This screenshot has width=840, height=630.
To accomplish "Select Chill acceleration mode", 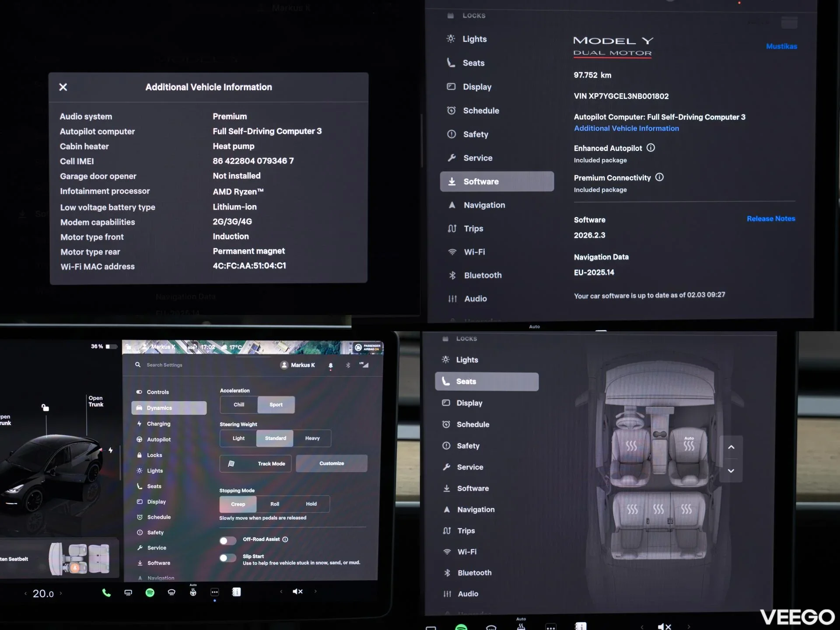I will (x=239, y=405).
